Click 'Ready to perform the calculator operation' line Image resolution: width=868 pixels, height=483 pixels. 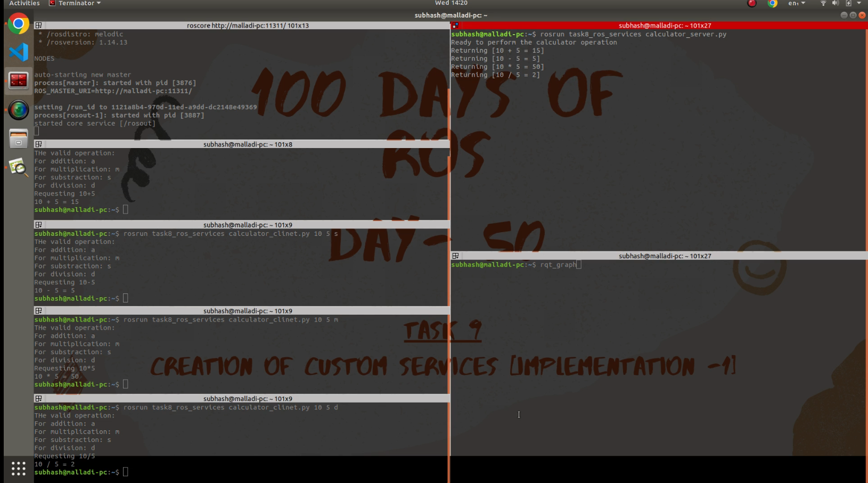(534, 43)
